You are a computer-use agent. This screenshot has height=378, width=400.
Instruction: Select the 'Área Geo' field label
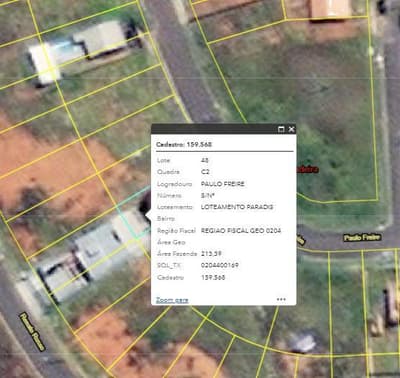pyautogui.click(x=171, y=242)
